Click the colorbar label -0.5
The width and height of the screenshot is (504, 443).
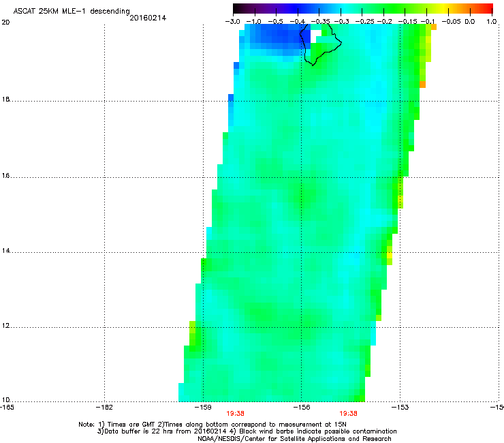click(x=275, y=22)
